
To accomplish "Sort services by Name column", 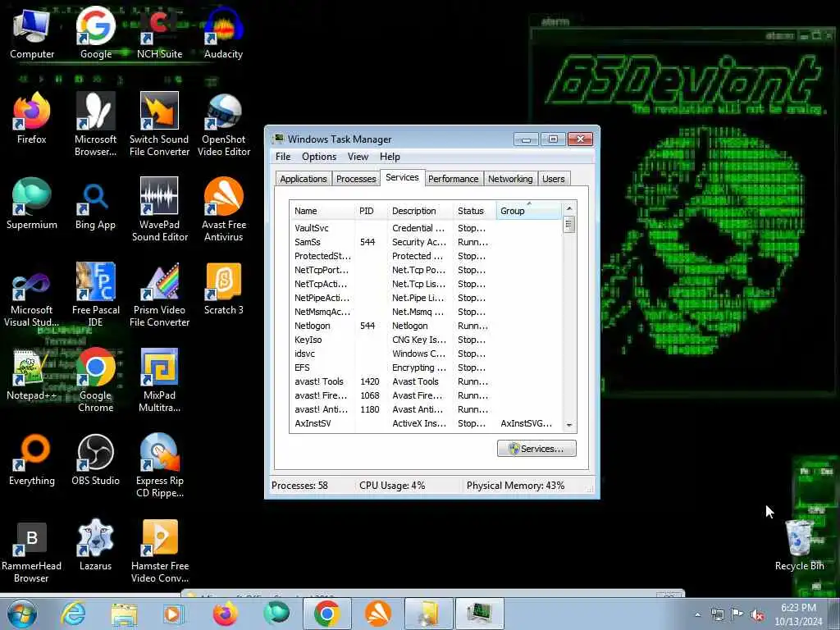I will [x=322, y=211].
